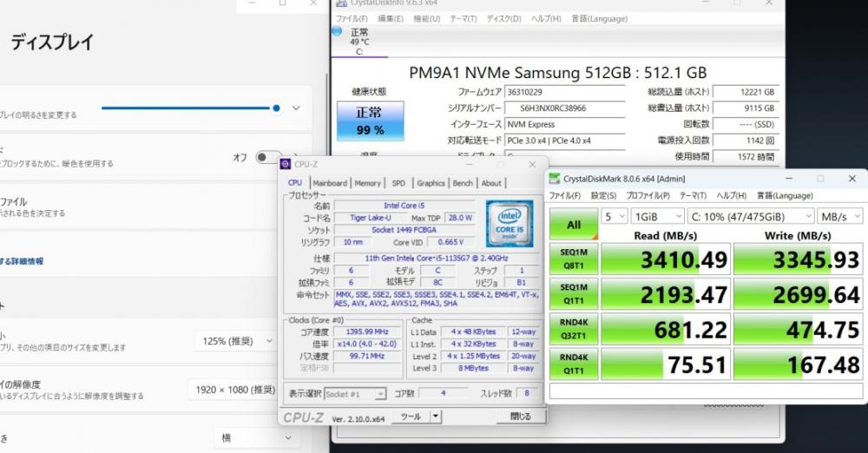This screenshot has height=453, width=868.
Task: Open the Socket #1 selection dropdown in CPU-Z
Action: click(x=355, y=394)
